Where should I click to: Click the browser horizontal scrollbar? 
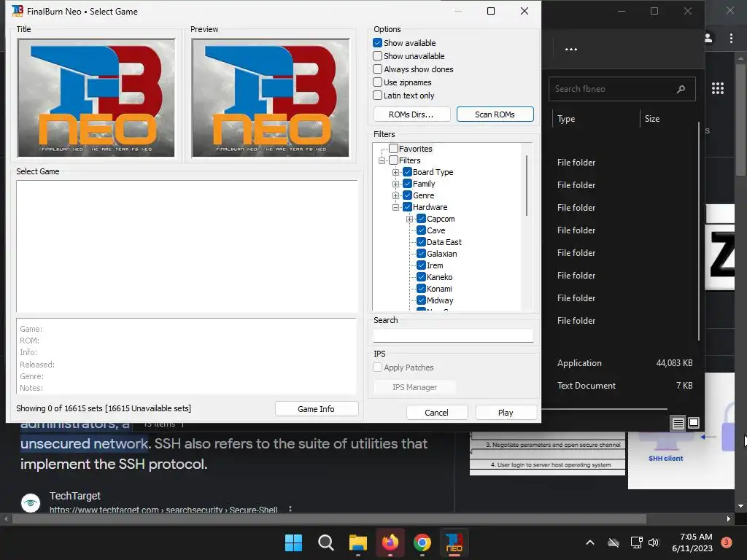[329, 518]
